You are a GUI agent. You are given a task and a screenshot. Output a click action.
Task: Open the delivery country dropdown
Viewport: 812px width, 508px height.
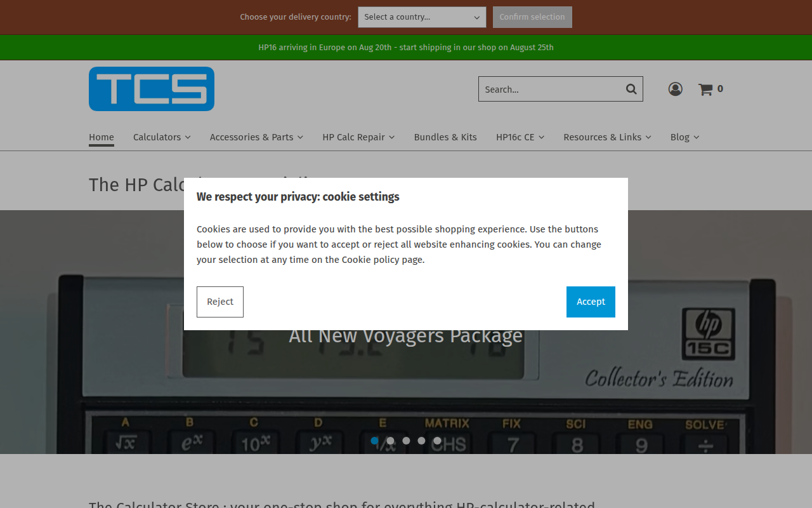[422, 17]
